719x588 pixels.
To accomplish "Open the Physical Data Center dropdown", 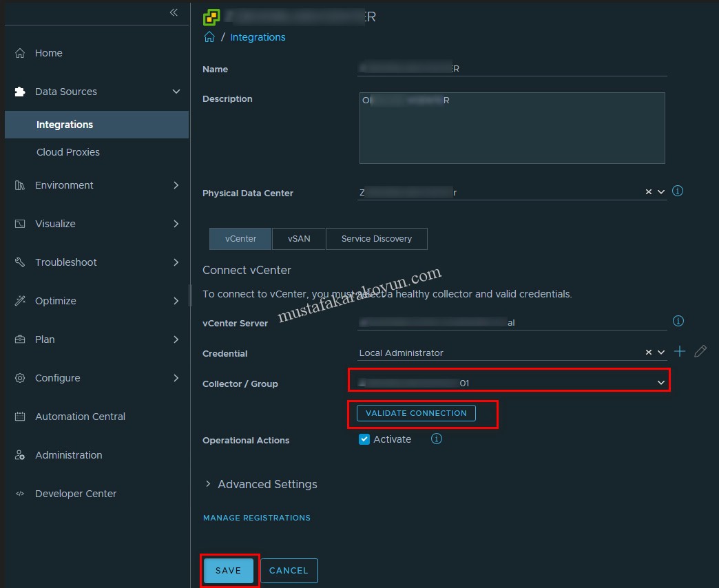I will (x=661, y=192).
